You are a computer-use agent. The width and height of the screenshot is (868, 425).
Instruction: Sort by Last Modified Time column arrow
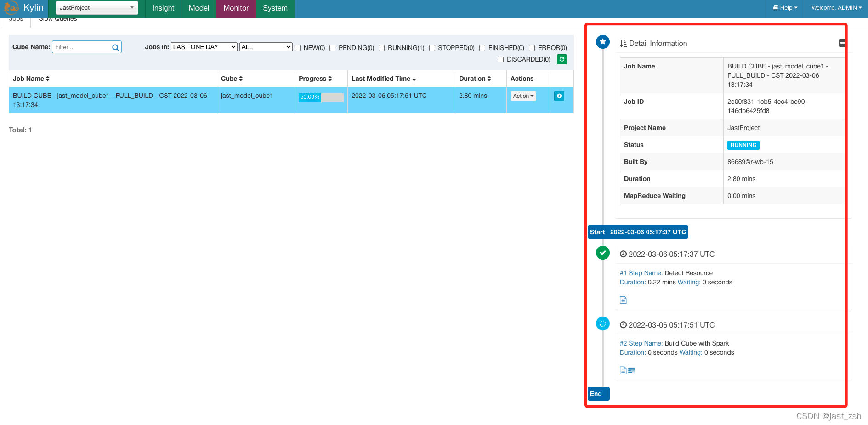414,79
